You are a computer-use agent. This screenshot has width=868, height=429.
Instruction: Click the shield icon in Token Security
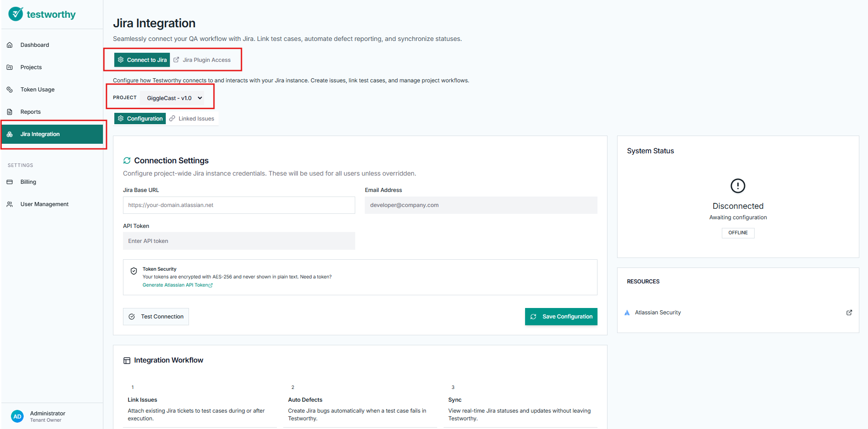pyautogui.click(x=134, y=271)
